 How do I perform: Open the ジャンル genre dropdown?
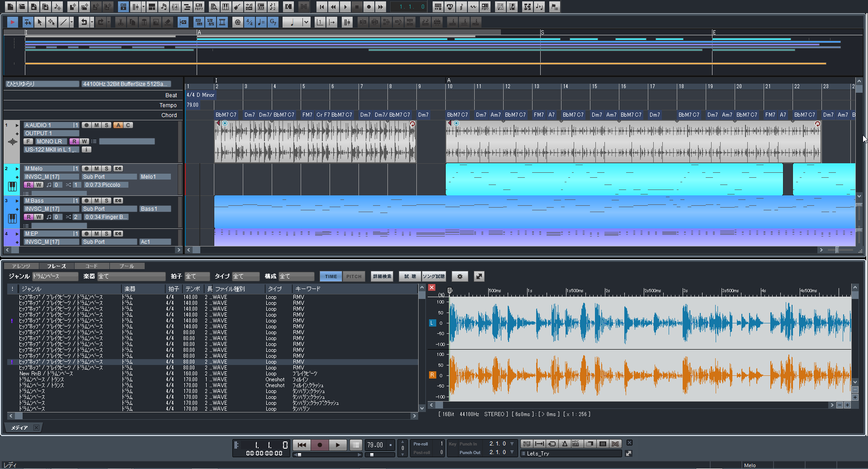(55, 276)
